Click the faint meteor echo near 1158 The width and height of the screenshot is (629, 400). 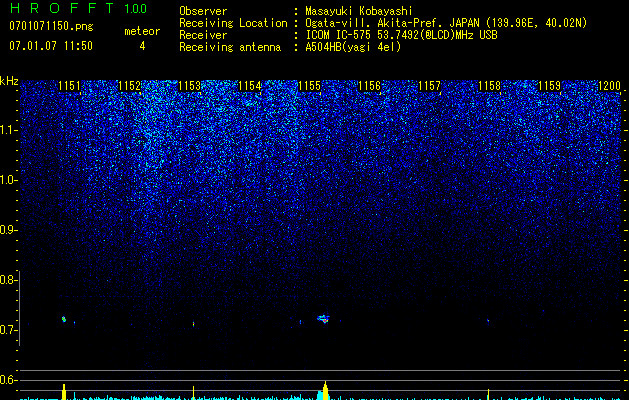coord(488,321)
